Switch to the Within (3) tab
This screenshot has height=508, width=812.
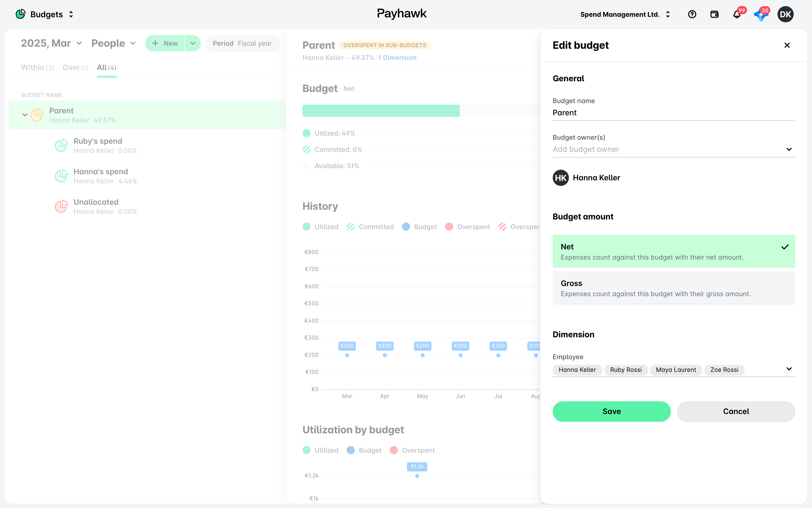(37, 68)
